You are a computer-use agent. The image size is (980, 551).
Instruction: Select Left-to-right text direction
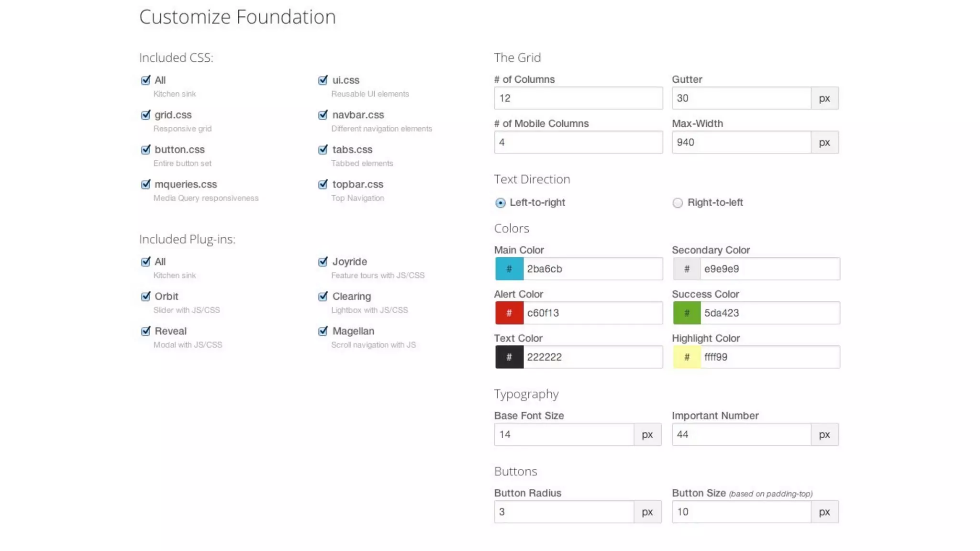click(x=500, y=203)
